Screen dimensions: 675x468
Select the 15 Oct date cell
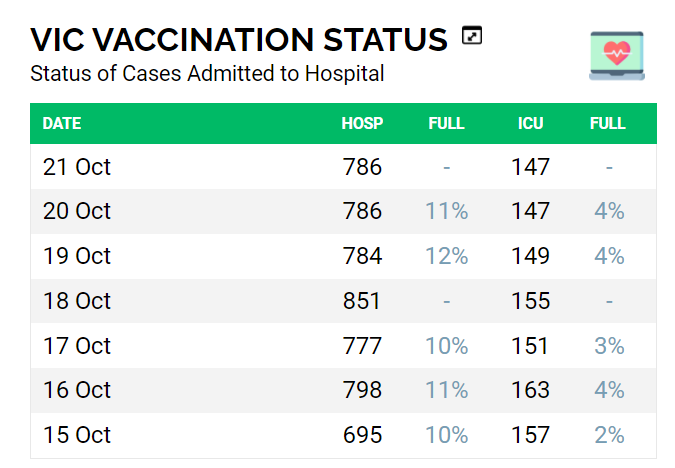click(77, 435)
